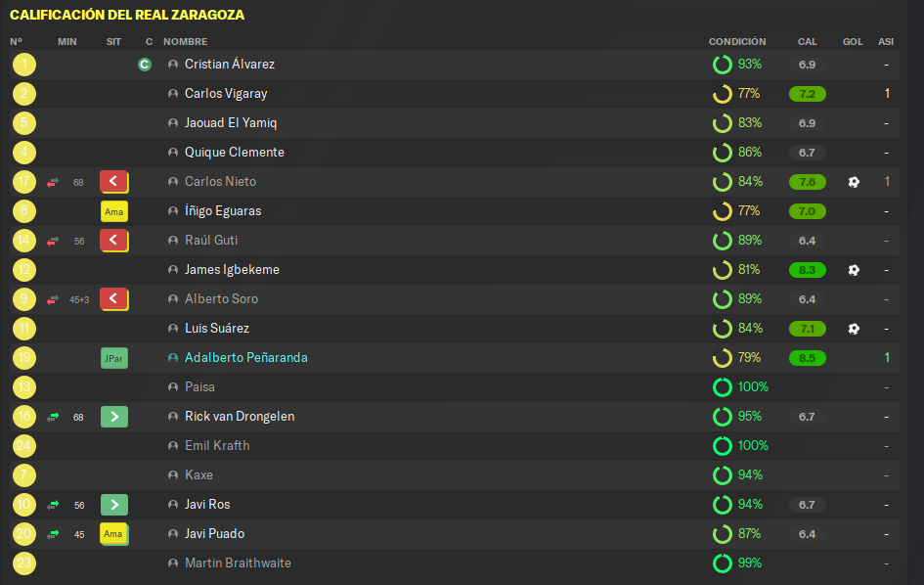The width and height of the screenshot is (924, 585).
Task: Click the JPar badge for Adalberto Peñaranda
Action: click(114, 358)
